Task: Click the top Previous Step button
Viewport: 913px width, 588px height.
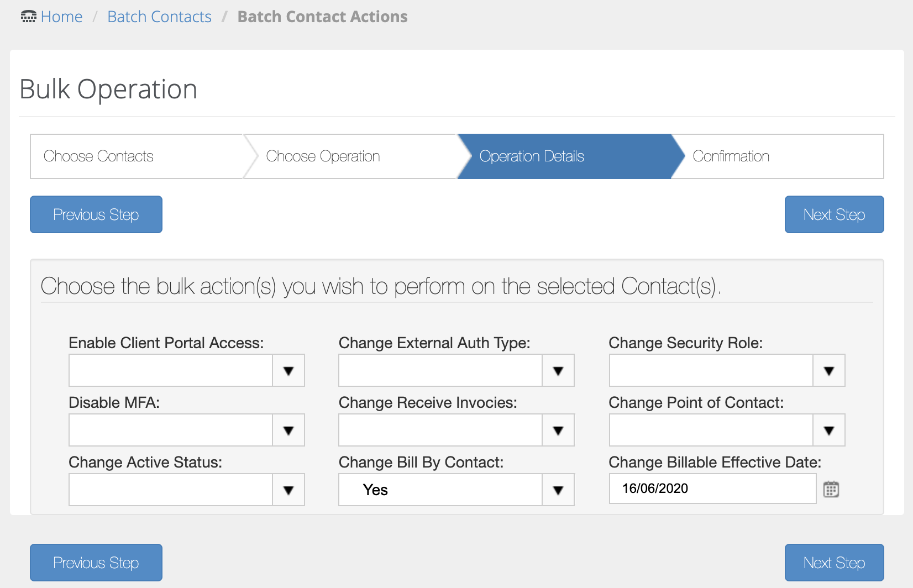Action: coord(96,214)
